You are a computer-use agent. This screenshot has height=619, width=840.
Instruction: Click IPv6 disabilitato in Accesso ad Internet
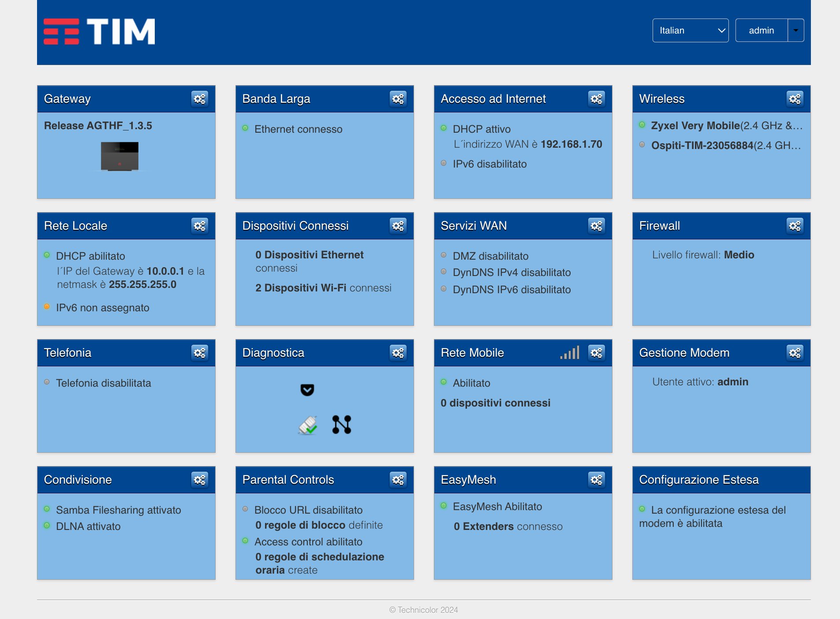tap(490, 164)
